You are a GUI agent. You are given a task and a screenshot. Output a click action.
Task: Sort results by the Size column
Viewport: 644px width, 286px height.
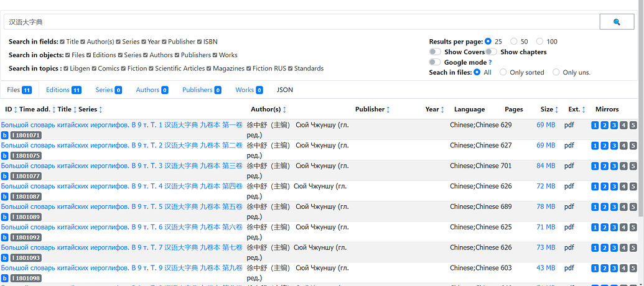pos(556,110)
